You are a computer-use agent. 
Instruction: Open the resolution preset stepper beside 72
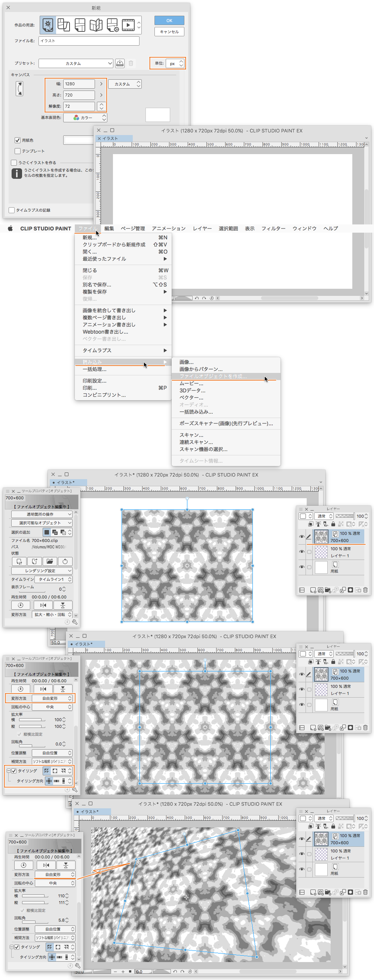tap(101, 107)
